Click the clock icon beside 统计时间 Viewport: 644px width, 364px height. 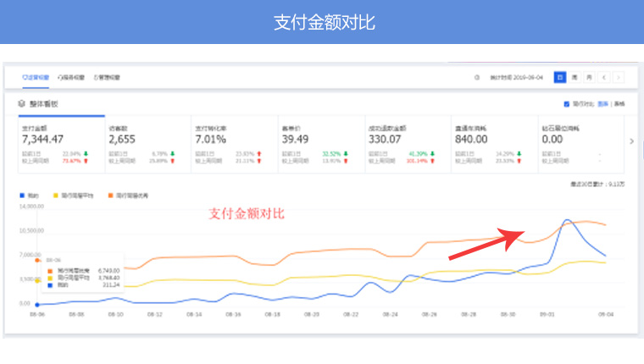tap(477, 77)
